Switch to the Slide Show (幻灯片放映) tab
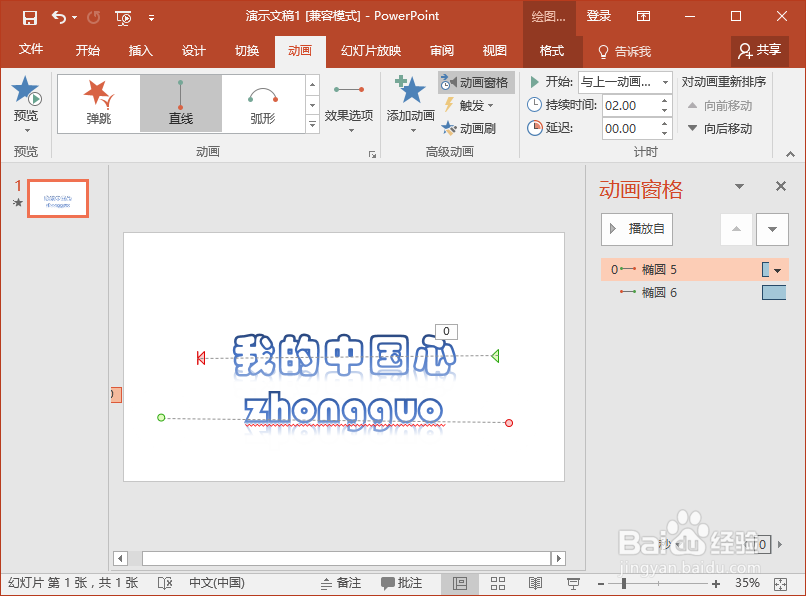Screen dimensions: 806x596 (x=371, y=50)
